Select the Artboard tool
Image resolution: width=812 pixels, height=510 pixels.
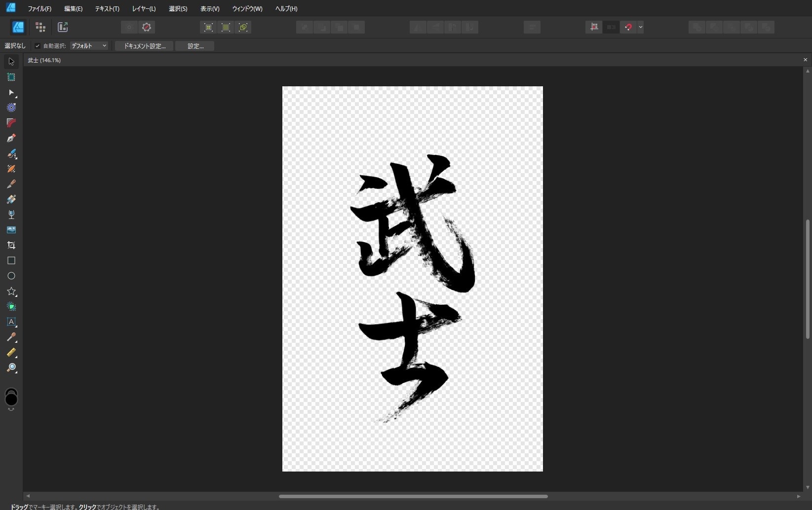[11, 77]
